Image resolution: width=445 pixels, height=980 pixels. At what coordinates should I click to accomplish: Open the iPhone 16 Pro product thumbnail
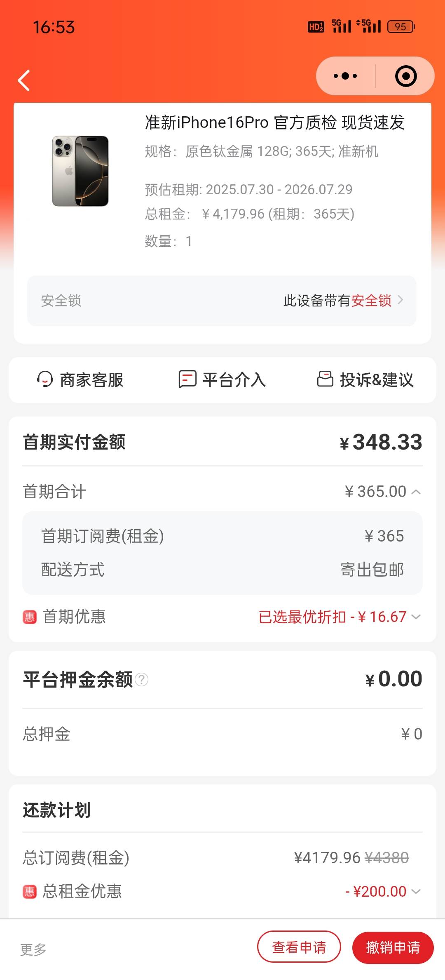[80, 171]
